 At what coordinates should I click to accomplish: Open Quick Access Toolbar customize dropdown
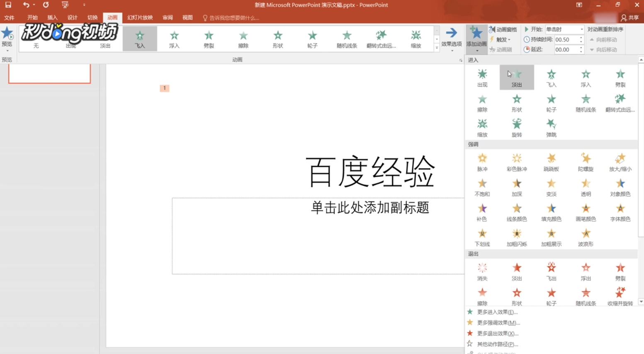(84, 5)
